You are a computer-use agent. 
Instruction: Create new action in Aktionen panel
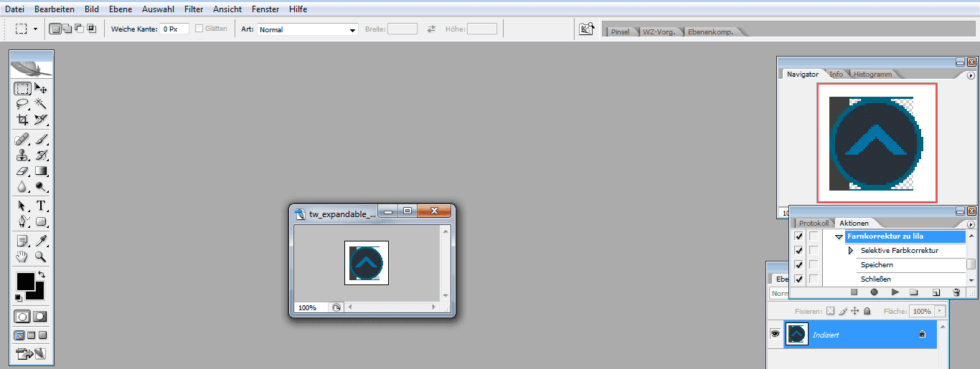[x=936, y=292]
